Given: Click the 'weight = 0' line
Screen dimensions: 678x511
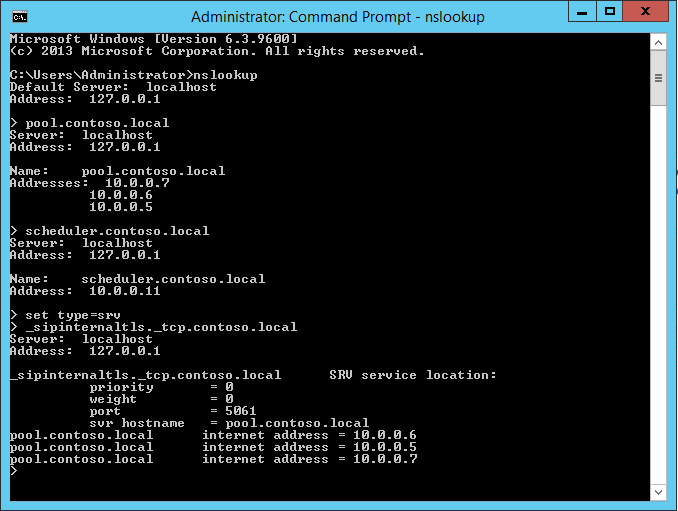Looking at the screenshot, I should (x=162, y=399).
